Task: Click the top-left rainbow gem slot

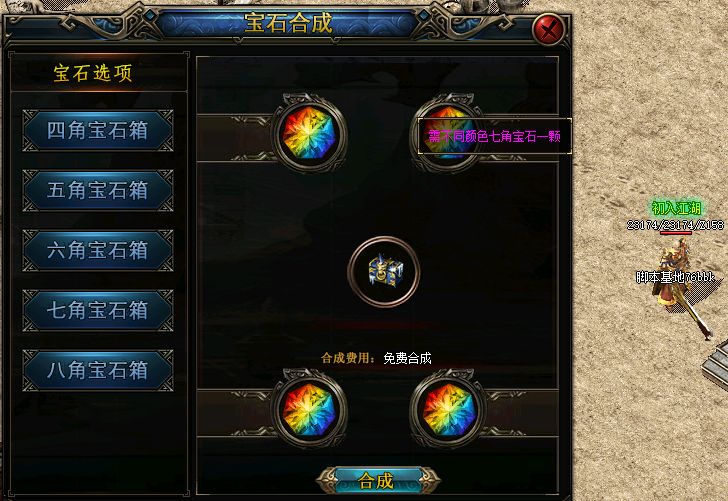Action: [x=309, y=133]
